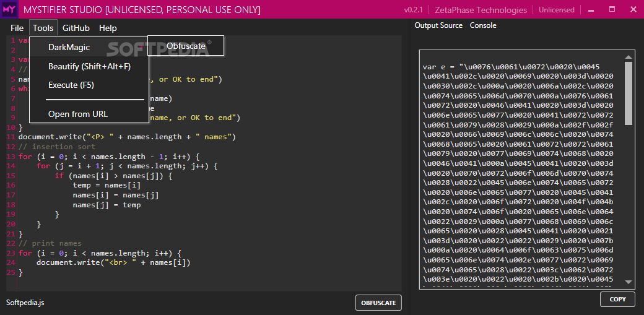Choose Obfuscate in the DarkMagic submenu

[x=186, y=46]
